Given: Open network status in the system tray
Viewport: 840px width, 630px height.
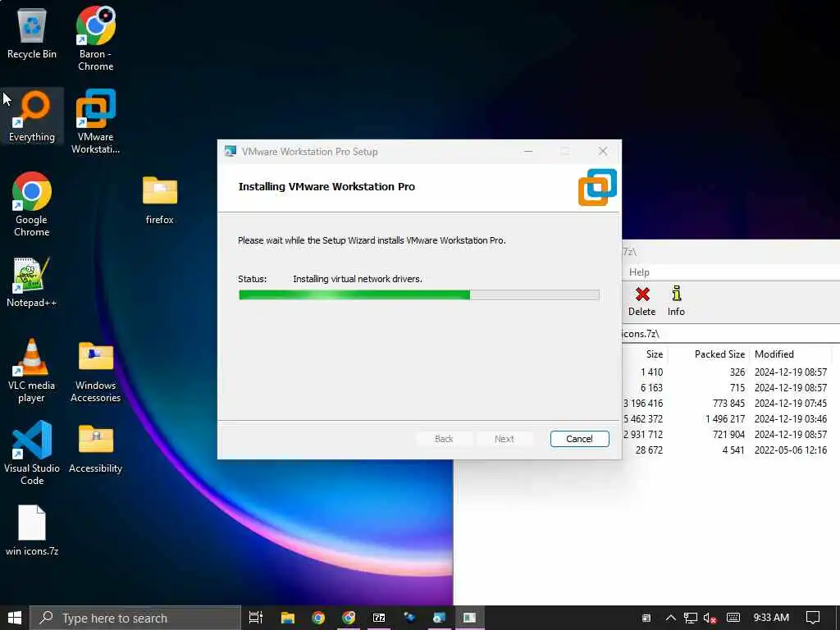Looking at the screenshot, I should coord(691,618).
